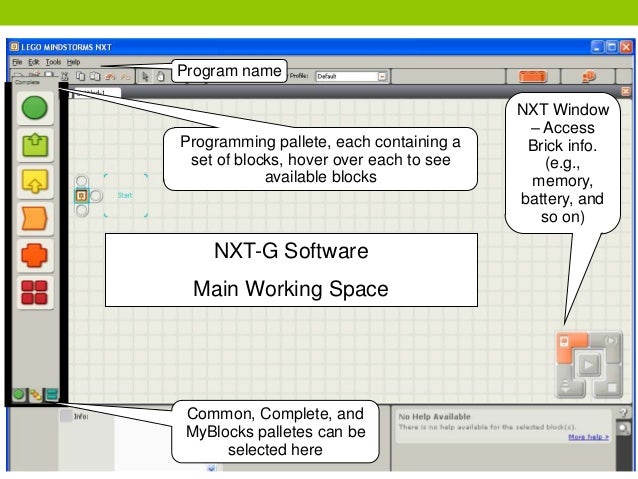Click the Redo arrow toolbar icon
Viewport: 638px width, 479px height.
125,76
